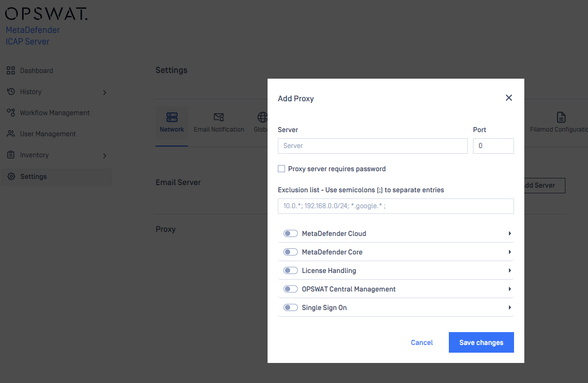The image size is (588, 383).
Task: Turn on License Handling toggle
Action: 290,270
